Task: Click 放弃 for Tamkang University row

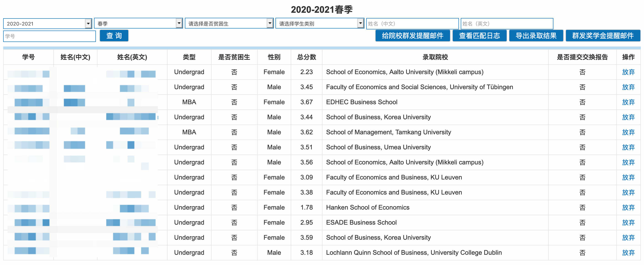Action: tap(628, 132)
